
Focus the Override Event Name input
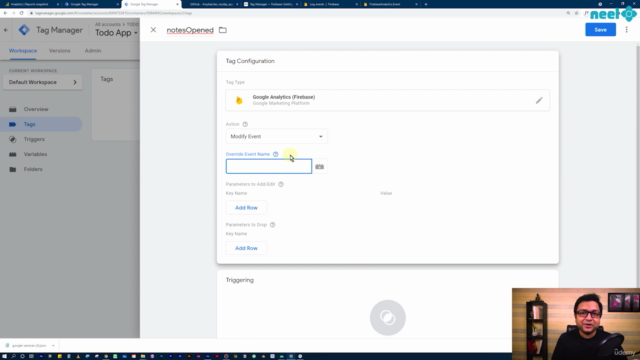coord(269,167)
